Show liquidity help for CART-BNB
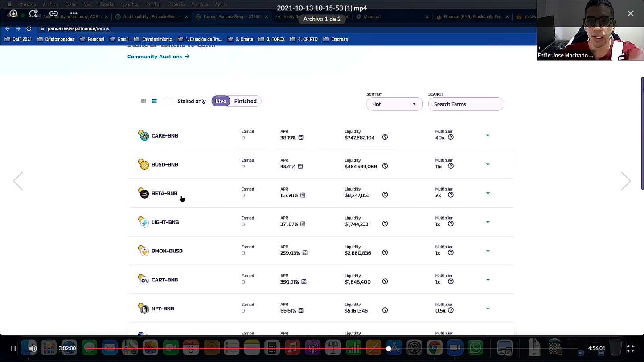This screenshot has height=362, width=644. point(385,281)
